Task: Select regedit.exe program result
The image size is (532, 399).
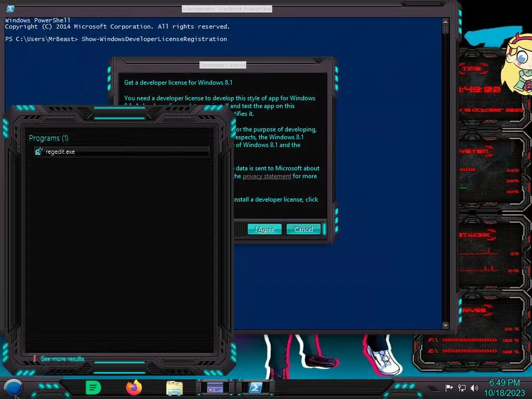Action: (122, 152)
